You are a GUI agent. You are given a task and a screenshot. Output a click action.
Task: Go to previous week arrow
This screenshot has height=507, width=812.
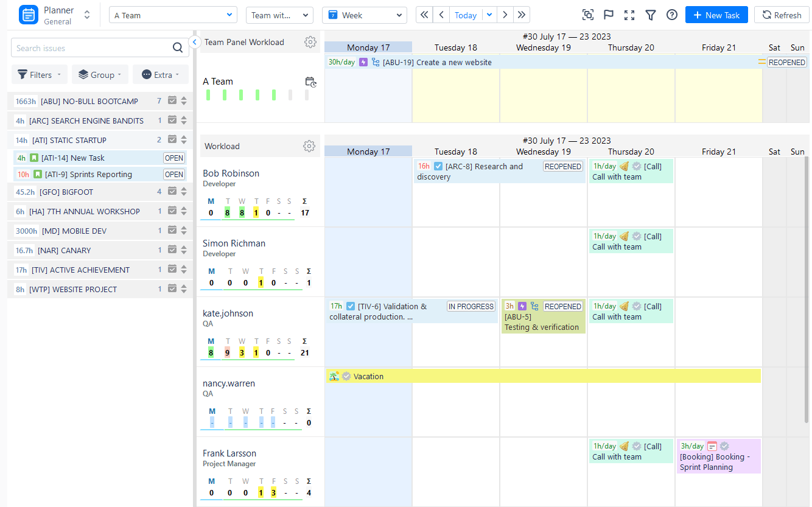coord(442,15)
